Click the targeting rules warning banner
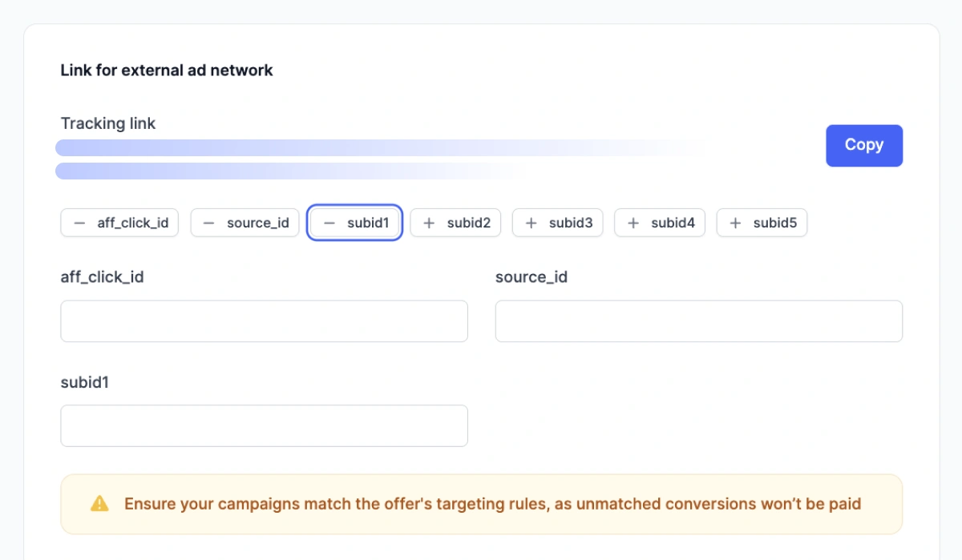The height and width of the screenshot is (560, 962). click(x=481, y=504)
